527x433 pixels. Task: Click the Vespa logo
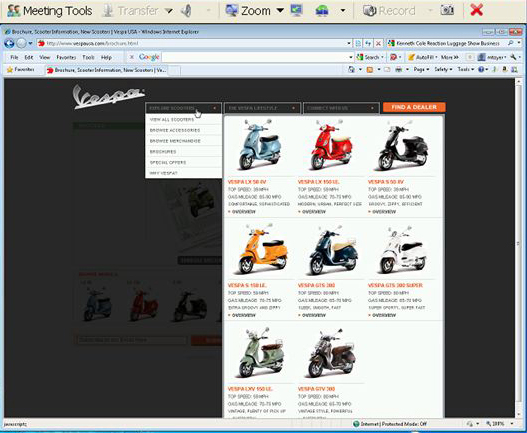(x=109, y=97)
